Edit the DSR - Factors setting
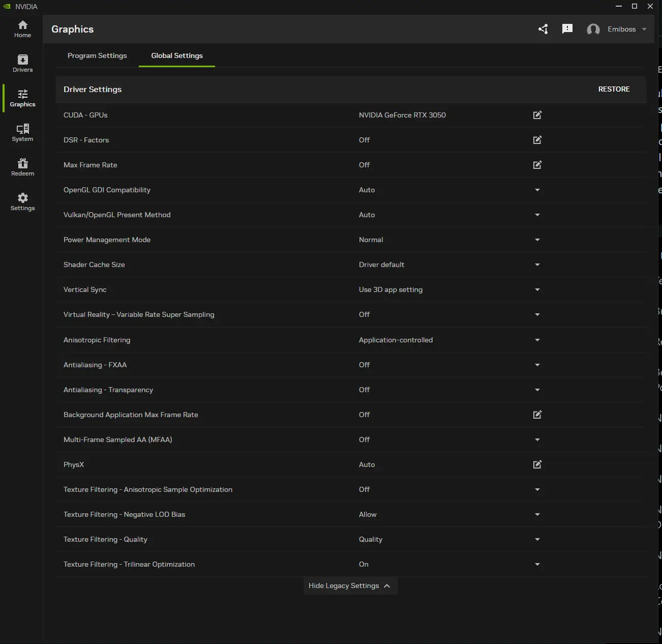 tap(537, 140)
